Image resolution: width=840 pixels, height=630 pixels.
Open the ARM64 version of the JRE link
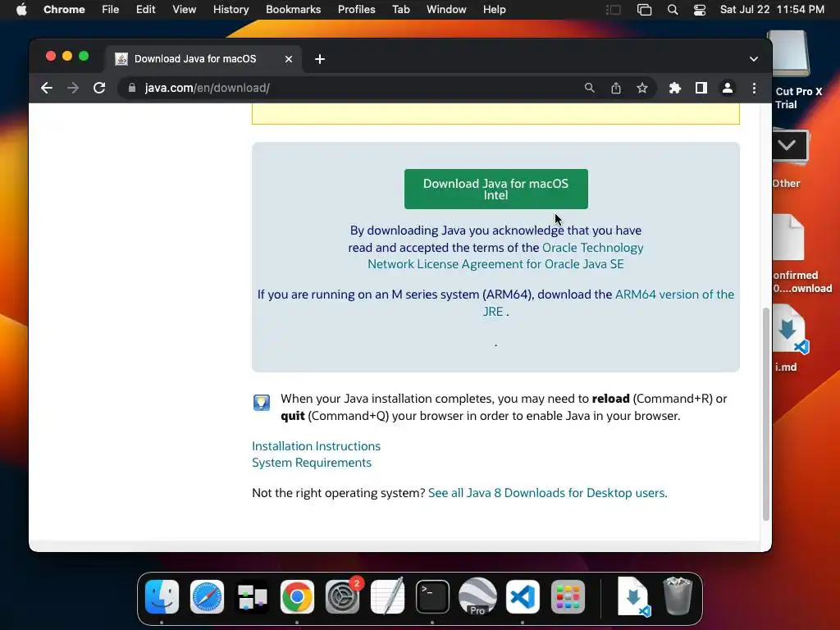point(609,303)
